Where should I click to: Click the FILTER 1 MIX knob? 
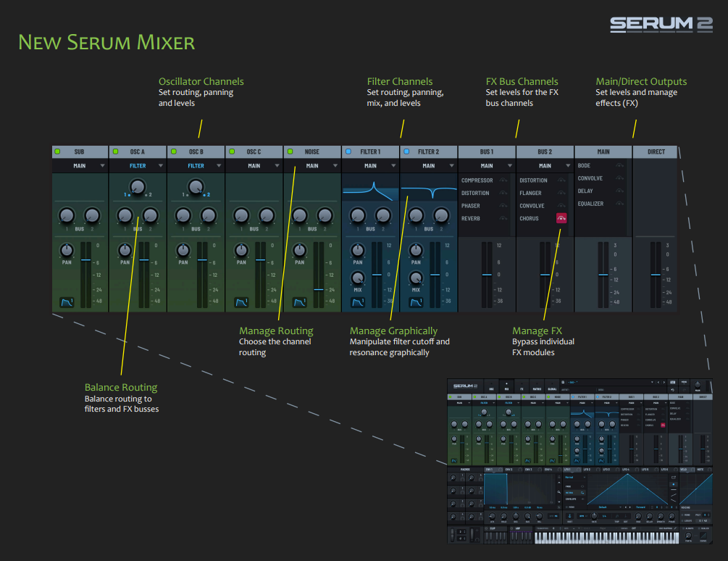[358, 278]
